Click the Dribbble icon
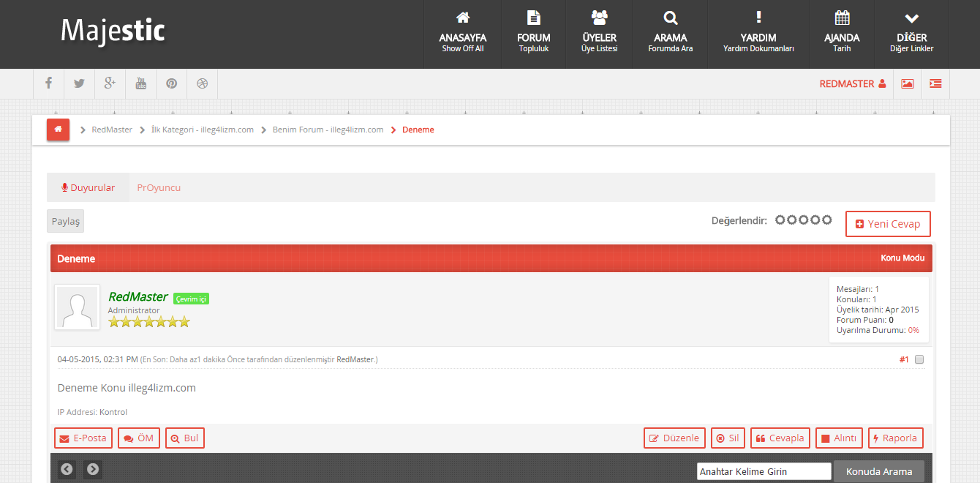The height and width of the screenshot is (483, 980). pyautogui.click(x=203, y=83)
